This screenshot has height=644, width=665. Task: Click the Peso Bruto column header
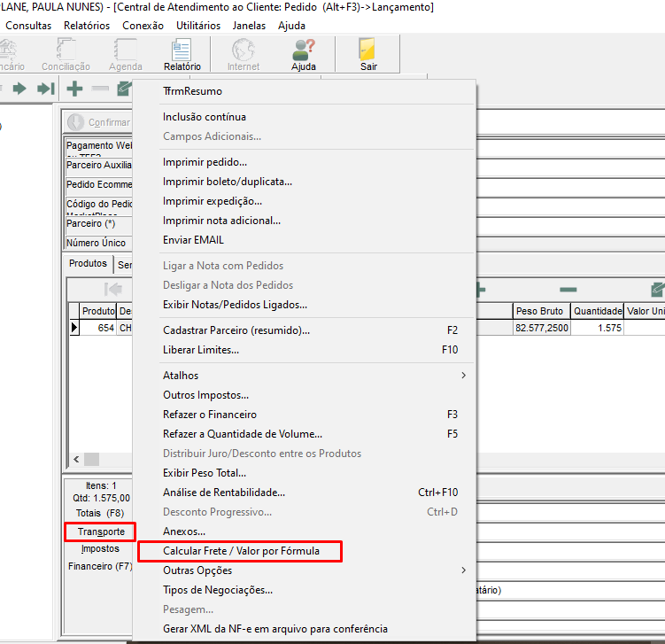(x=539, y=311)
